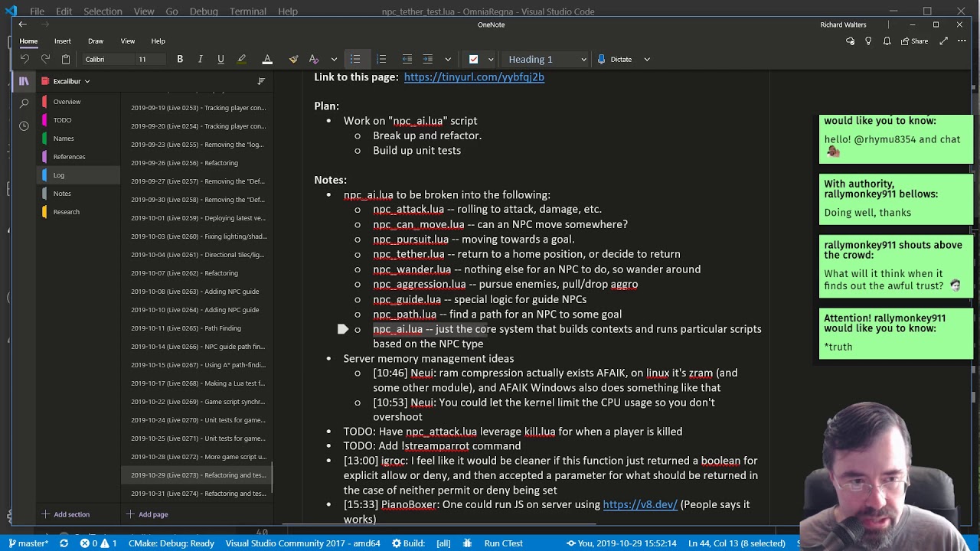This screenshot has width=980, height=551.
Task: Open the OneNote more options ellipsis
Action: 963,41
